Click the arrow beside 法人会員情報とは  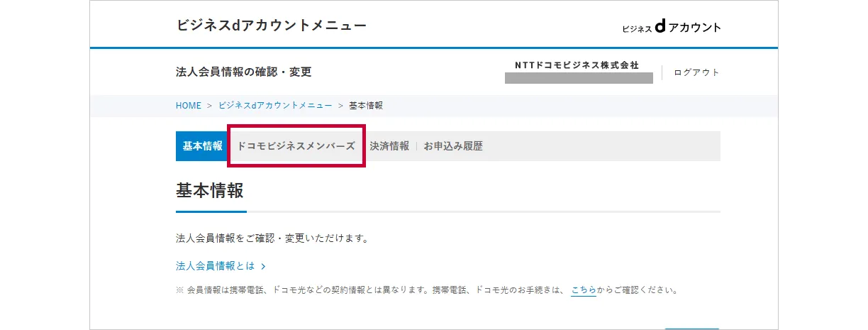tap(263, 267)
